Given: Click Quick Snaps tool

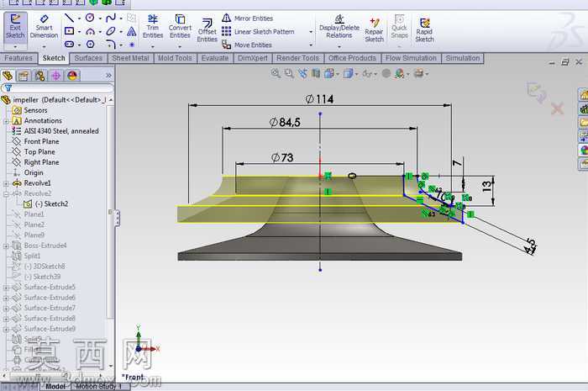Looking at the screenshot, I should click(399, 27).
